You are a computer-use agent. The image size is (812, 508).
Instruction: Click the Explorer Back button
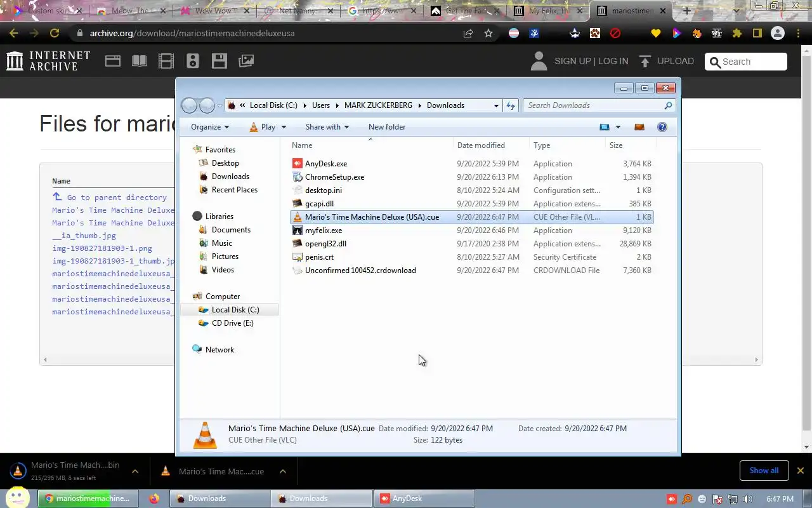(189, 105)
